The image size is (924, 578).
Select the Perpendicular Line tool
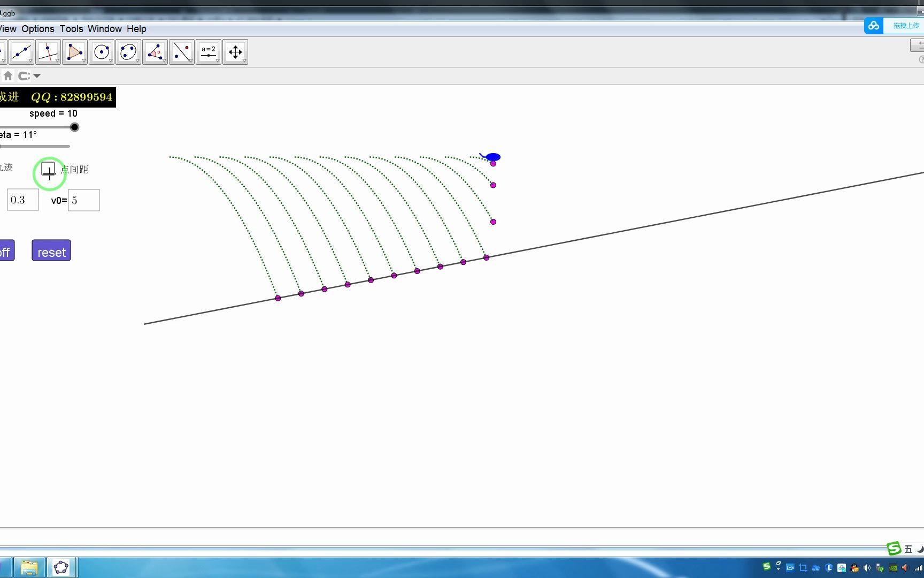(x=48, y=52)
